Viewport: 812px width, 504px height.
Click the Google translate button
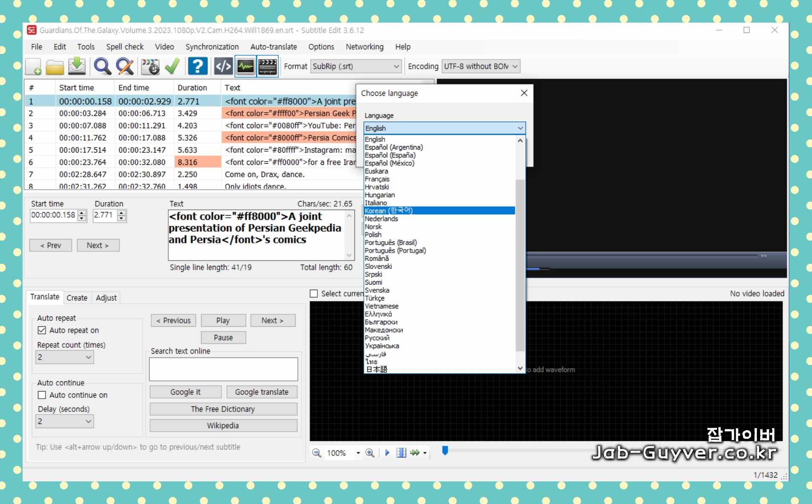point(262,392)
